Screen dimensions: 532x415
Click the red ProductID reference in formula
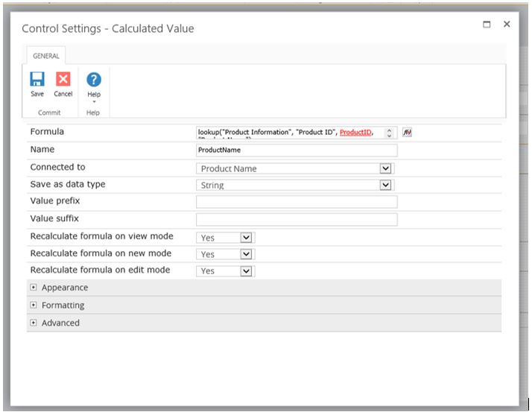click(x=355, y=132)
